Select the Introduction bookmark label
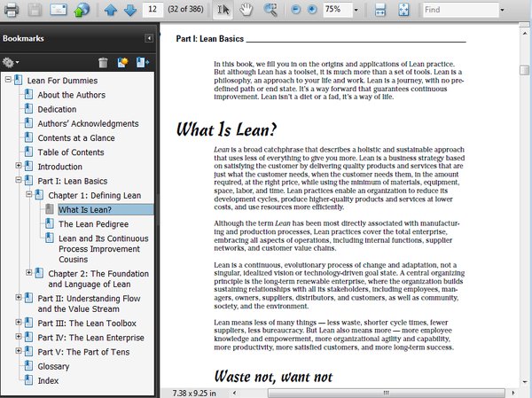This screenshot has height=398, width=532. (x=59, y=167)
